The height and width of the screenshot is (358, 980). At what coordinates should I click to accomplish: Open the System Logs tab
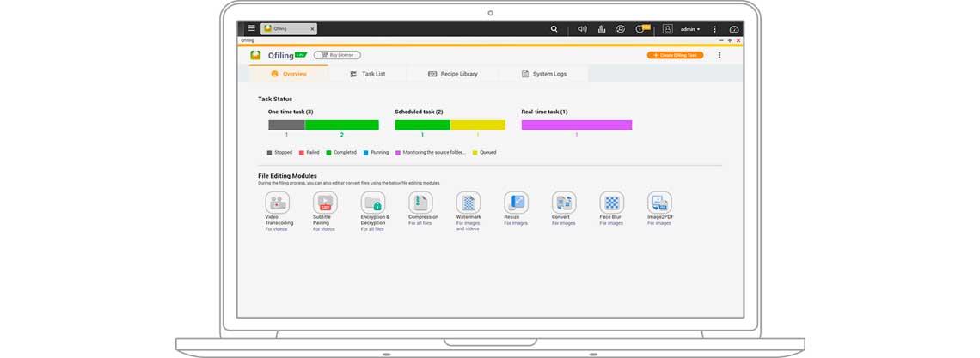coord(544,74)
